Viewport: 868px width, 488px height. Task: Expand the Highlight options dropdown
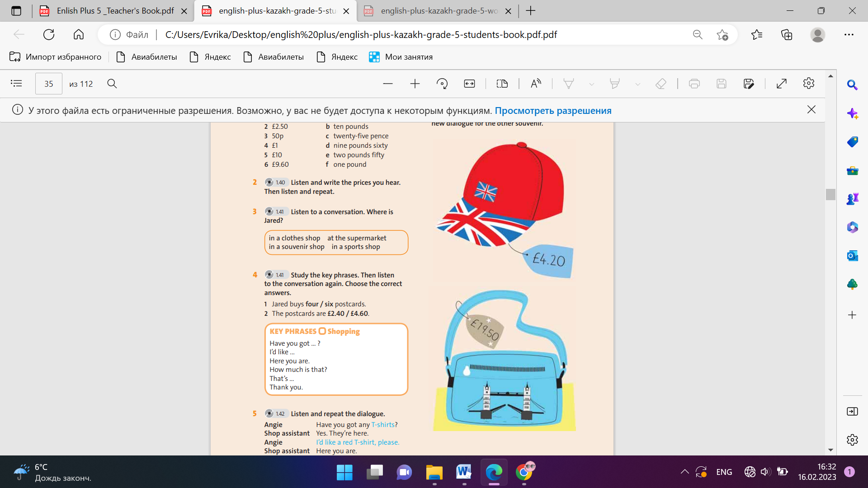pyautogui.click(x=637, y=84)
